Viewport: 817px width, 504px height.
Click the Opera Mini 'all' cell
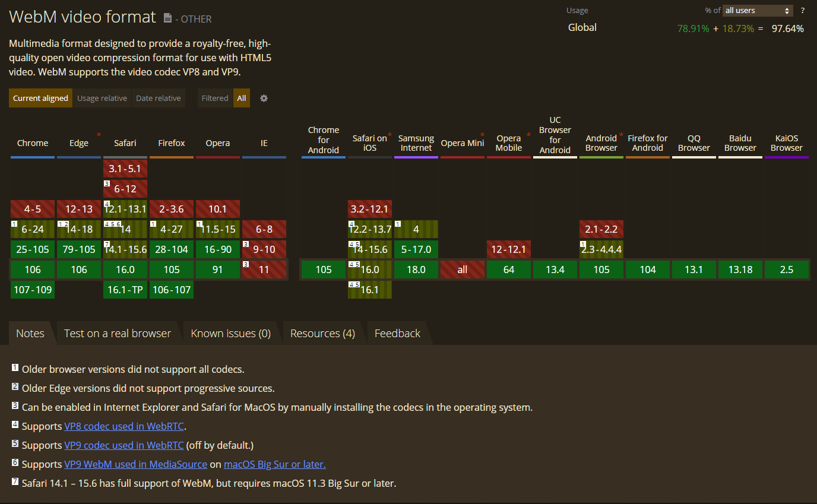pos(463,270)
